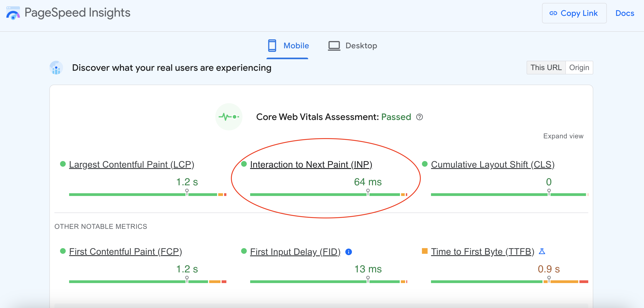
Task: Click the orange square beside TTFB
Action: (x=425, y=251)
